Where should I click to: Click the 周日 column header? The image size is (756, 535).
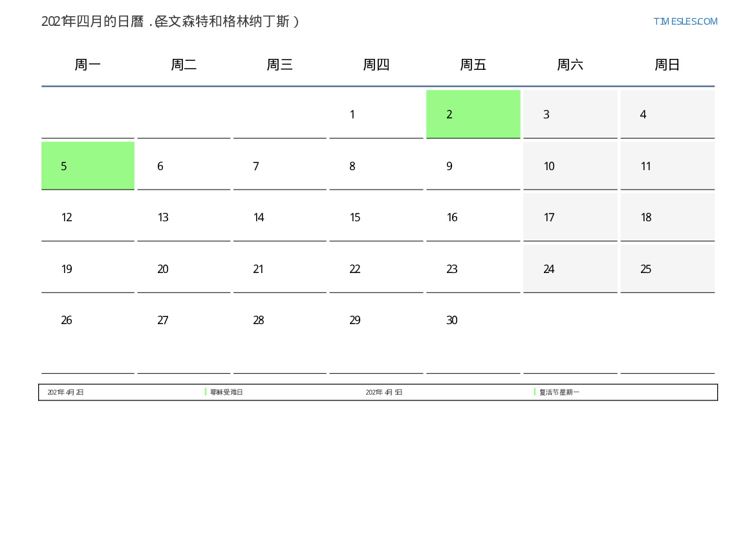click(x=667, y=65)
